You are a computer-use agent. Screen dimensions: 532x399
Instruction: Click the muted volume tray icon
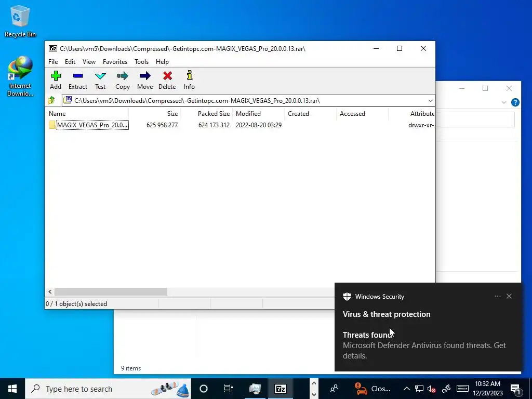pyautogui.click(x=432, y=389)
